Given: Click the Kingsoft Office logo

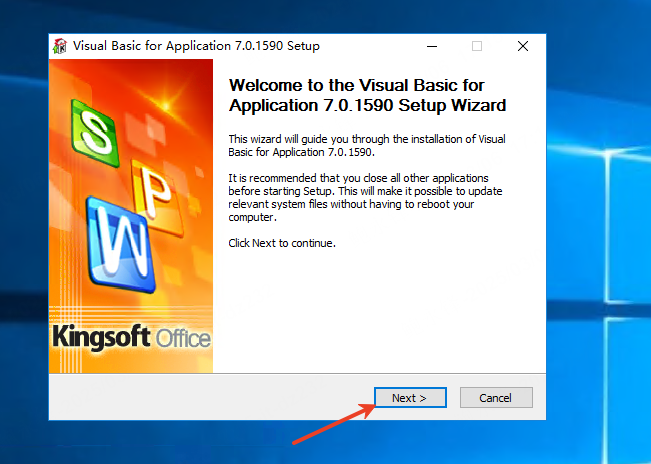Looking at the screenshot, I should tap(131, 337).
